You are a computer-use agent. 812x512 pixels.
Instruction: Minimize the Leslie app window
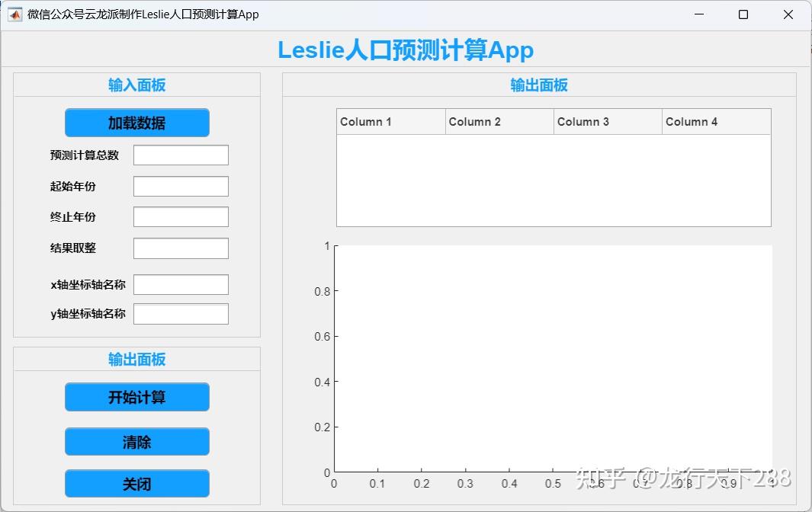pos(698,14)
